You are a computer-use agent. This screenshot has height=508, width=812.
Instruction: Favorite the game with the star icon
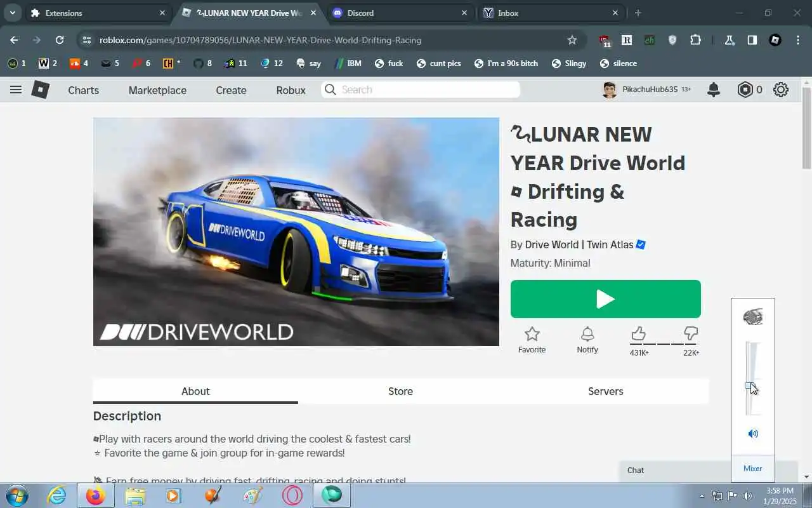(532, 334)
